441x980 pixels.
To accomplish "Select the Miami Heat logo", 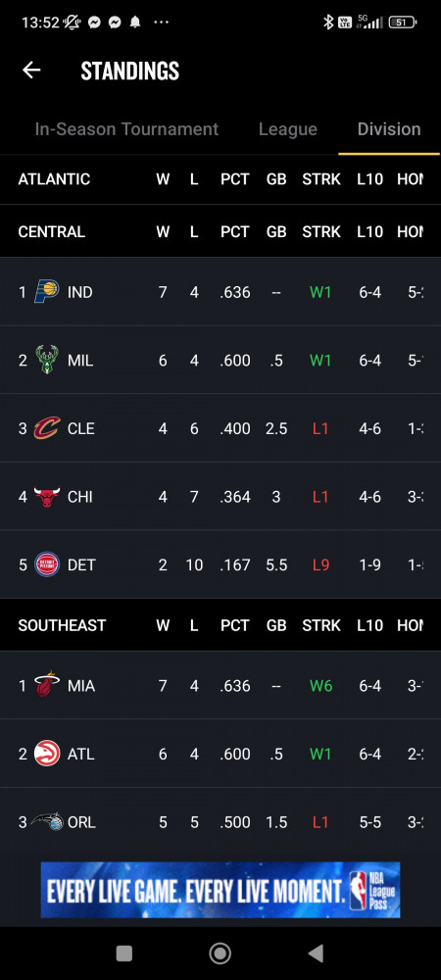I will click(x=47, y=686).
